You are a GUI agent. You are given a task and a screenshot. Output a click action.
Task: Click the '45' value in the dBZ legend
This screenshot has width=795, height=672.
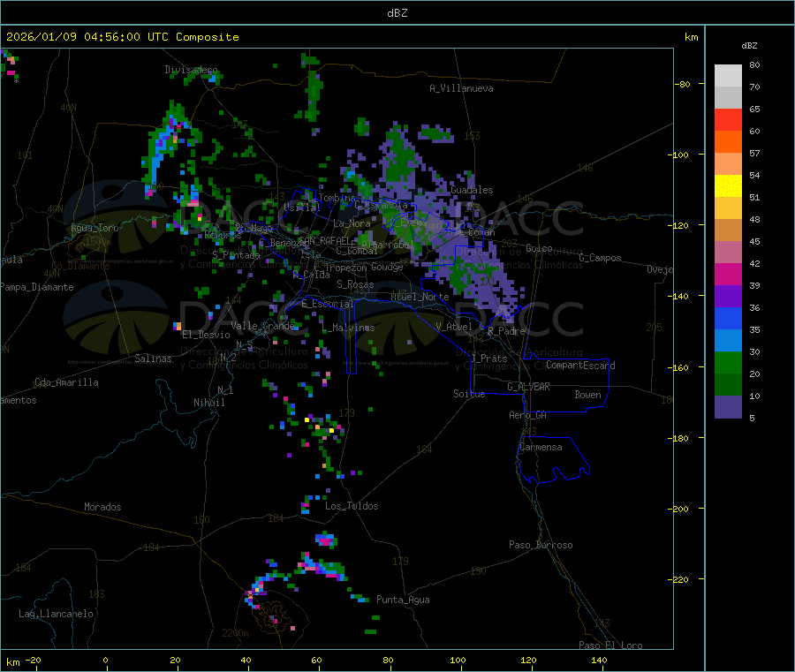[754, 241]
